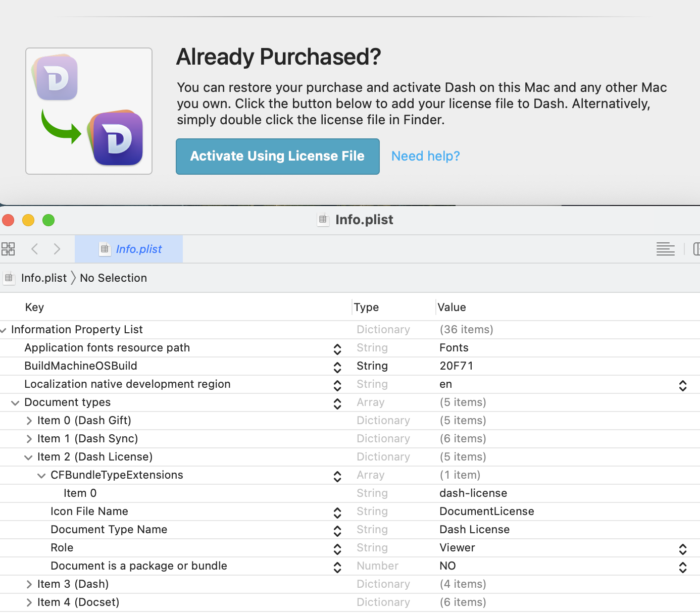Select the dash-license value field
The image size is (700, 614).
pos(473,493)
